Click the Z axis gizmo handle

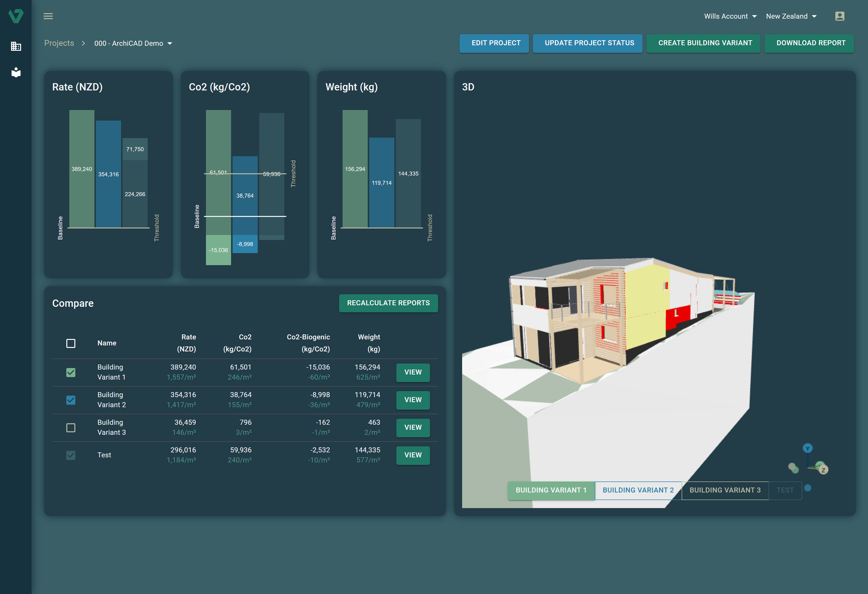[x=823, y=470]
